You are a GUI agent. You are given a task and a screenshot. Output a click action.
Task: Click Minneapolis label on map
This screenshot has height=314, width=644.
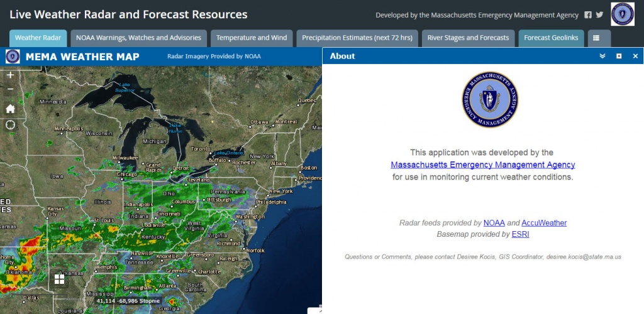(x=69, y=128)
